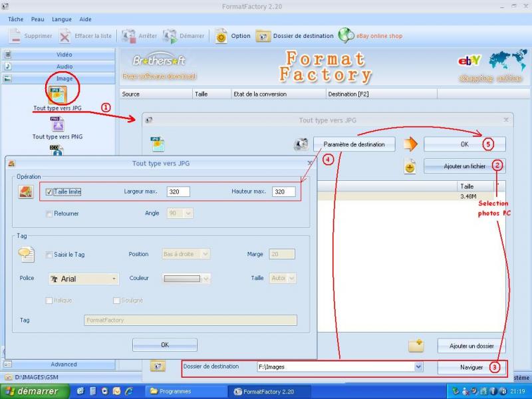Toggle the Retourner checkbox

[x=49, y=213]
